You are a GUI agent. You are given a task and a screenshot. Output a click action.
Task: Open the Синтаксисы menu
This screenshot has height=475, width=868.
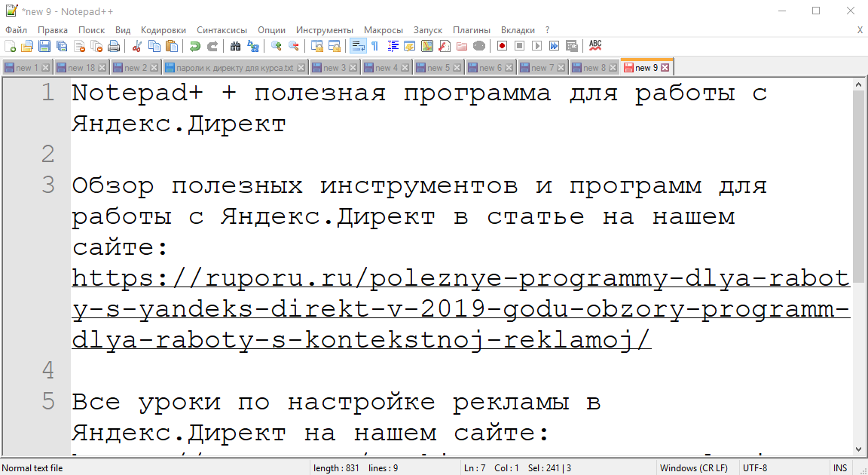(222, 30)
